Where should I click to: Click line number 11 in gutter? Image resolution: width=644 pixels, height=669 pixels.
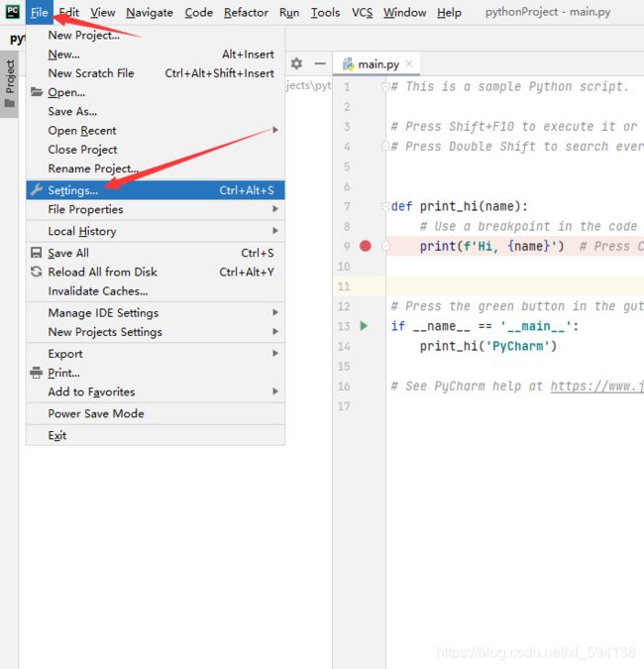344,286
